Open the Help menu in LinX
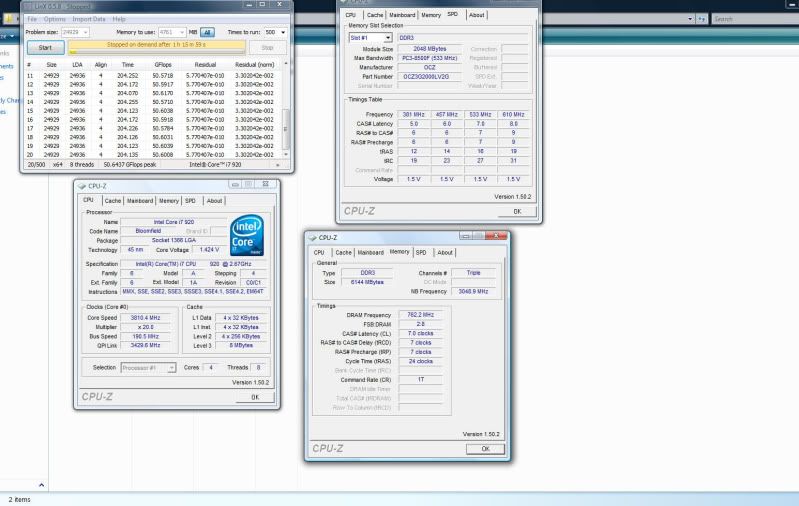 [119, 19]
